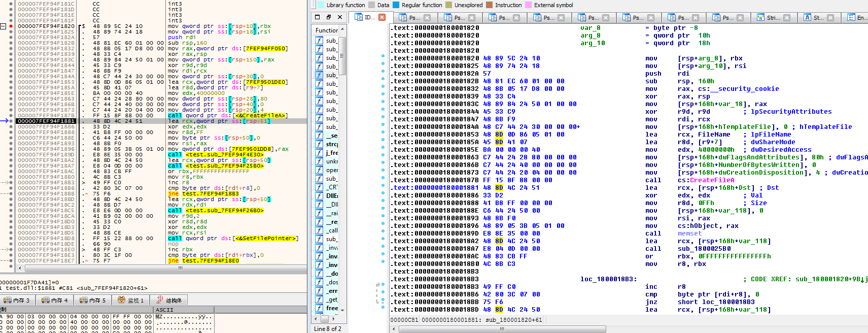The image size is (868, 333).
Task: Open the 监视 1 watch tab
Action: 131,300
